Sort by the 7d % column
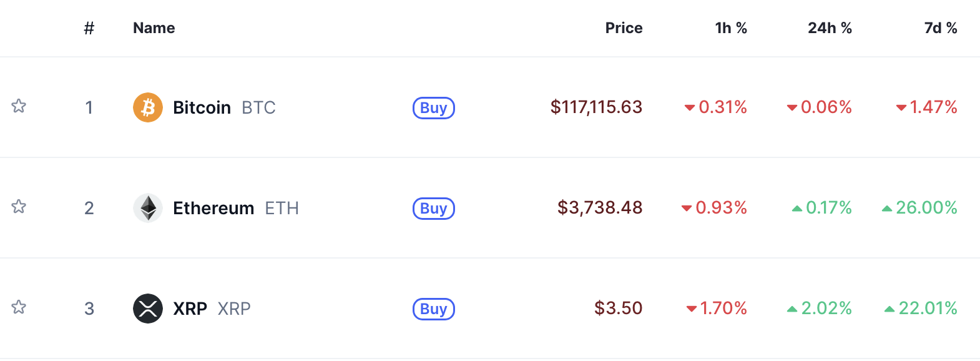The width and height of the screenshot is (980, 361). coord(941,28)
